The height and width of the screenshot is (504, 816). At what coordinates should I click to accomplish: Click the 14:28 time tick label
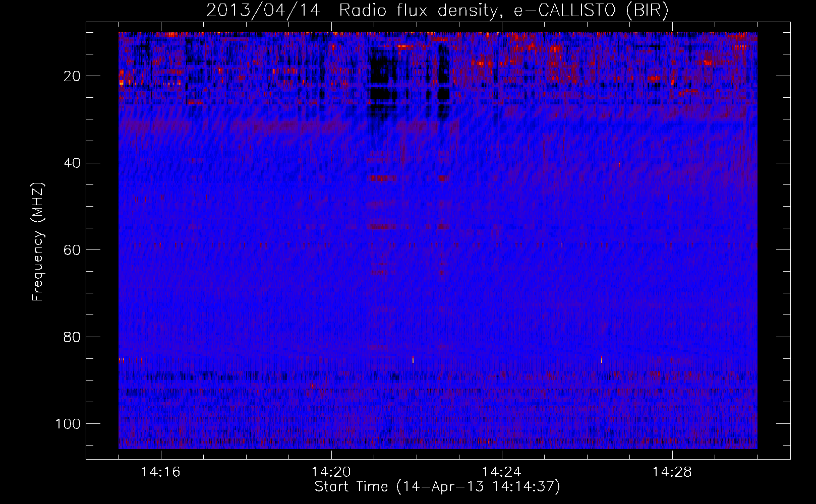pyautogui.click(x=672, y=472)
